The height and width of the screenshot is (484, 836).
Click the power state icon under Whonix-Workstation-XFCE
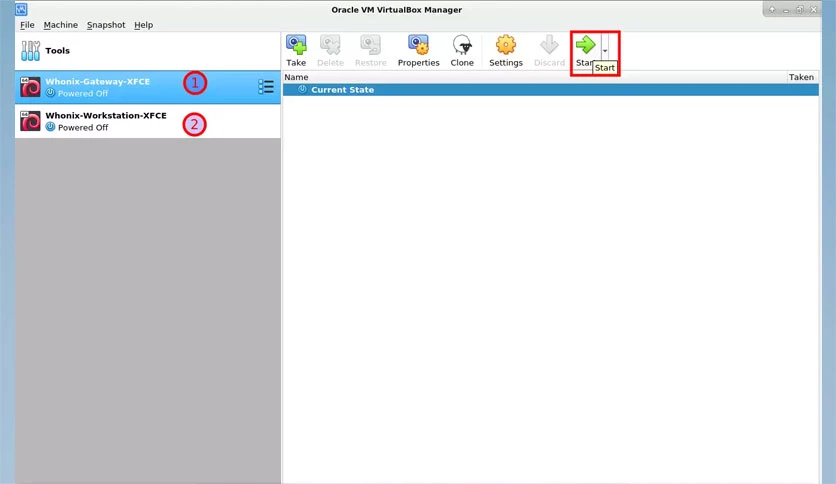click(50, 127)
